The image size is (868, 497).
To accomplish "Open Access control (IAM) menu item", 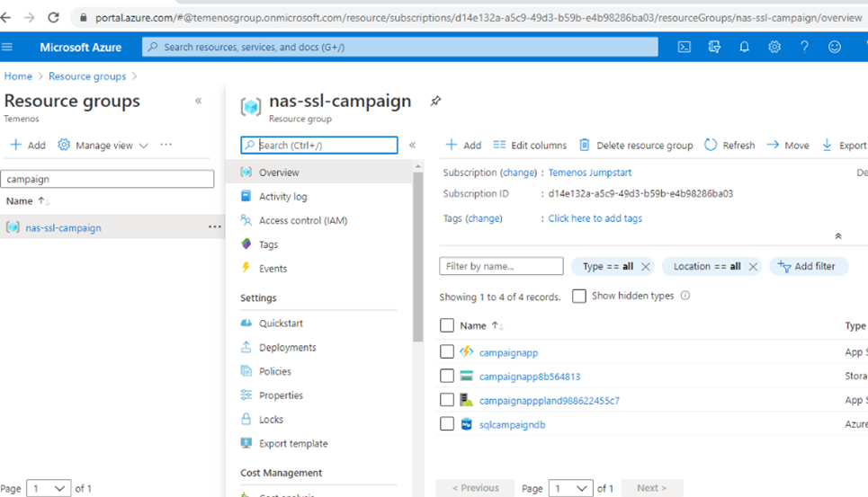I will 302,220.
